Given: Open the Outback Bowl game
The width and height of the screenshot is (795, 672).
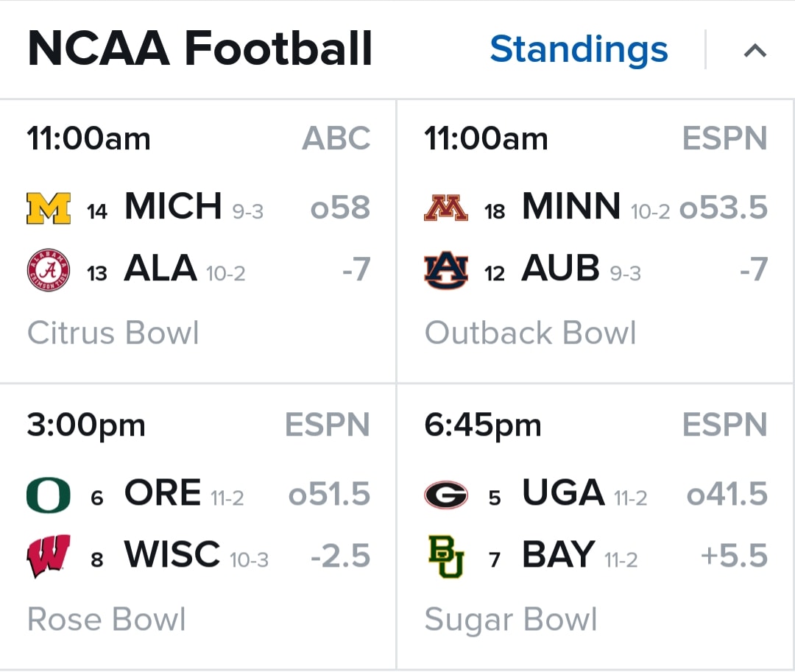Looking at the screenshot, I should point(596,241).
